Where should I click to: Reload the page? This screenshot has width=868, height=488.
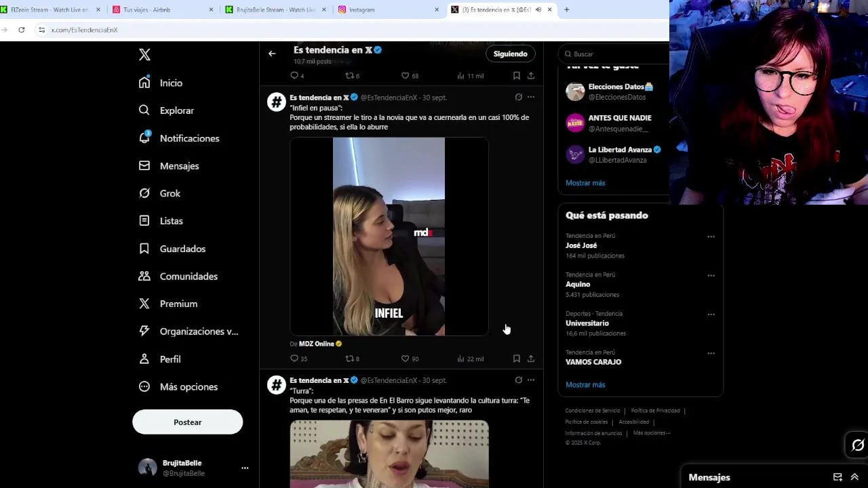pos(22,30)
